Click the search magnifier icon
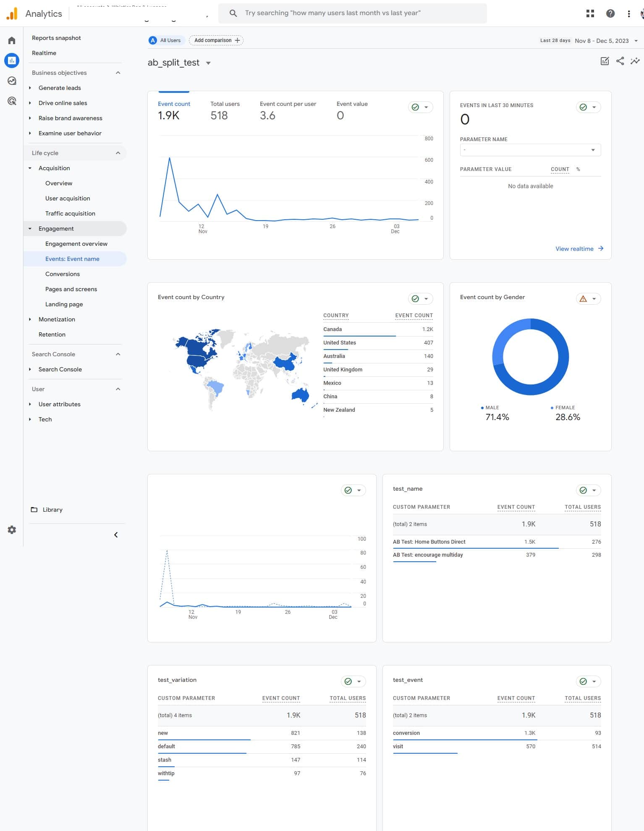This screenshot has height=831, width=644. [233, 13]
